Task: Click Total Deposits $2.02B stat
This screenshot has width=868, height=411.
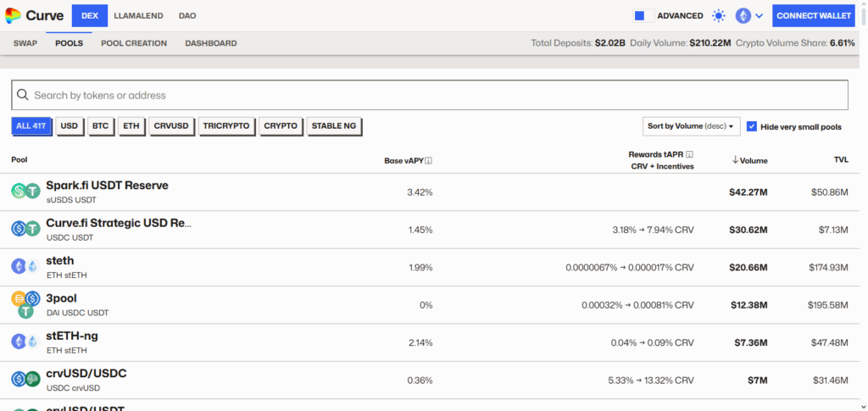Action: click(578, 43)
